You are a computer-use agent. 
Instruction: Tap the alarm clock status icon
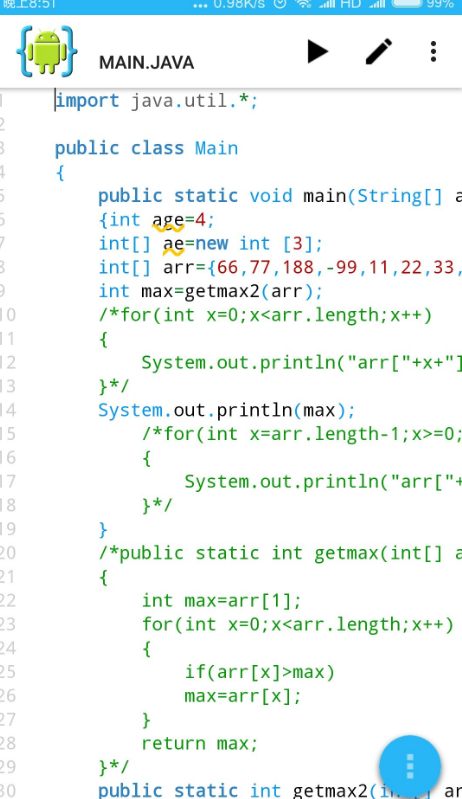point(280,4)
